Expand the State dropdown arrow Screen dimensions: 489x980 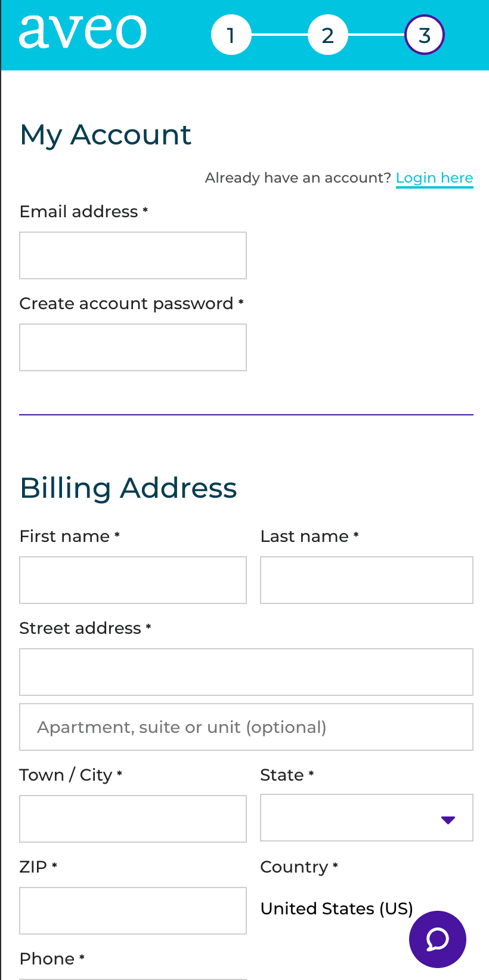(x=448, y=819)
